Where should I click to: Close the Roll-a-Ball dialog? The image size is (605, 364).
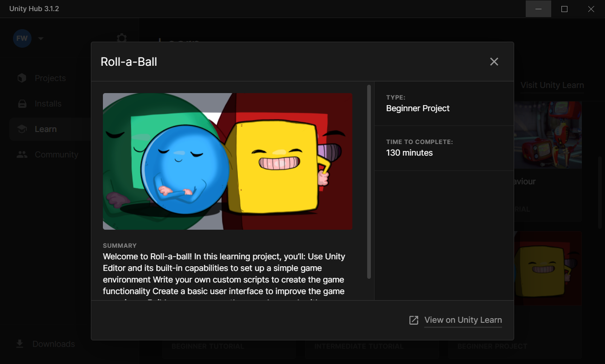[494, 62]
